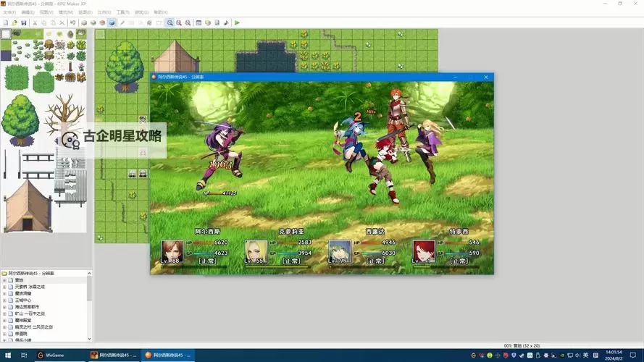This screenshot has height=362, width=644.
Task: Select the Pencil drawing tool
Action: point(122,23)
